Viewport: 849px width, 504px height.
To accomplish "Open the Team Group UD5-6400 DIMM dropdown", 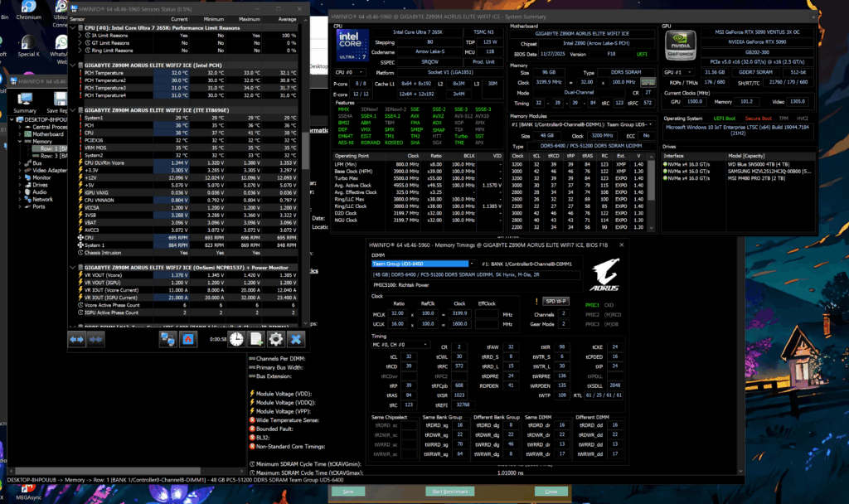I will 423,264.
